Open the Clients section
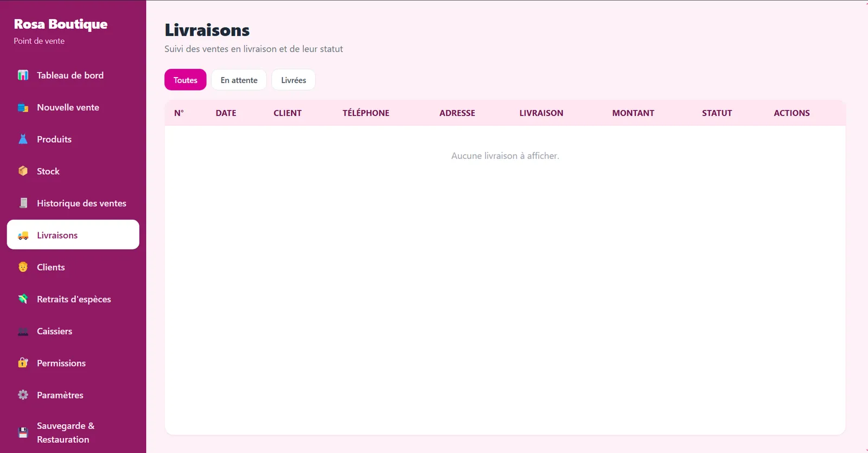This screenshot has height=453, width=868. point(73,267)
